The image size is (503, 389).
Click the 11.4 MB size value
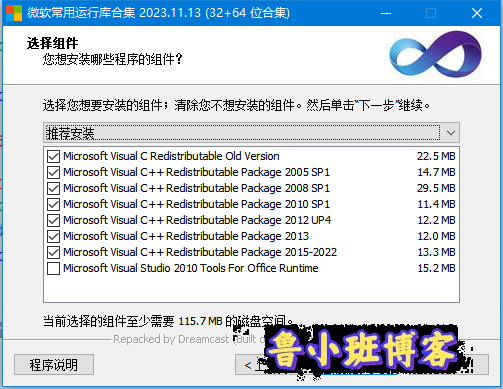coord(436,204)
